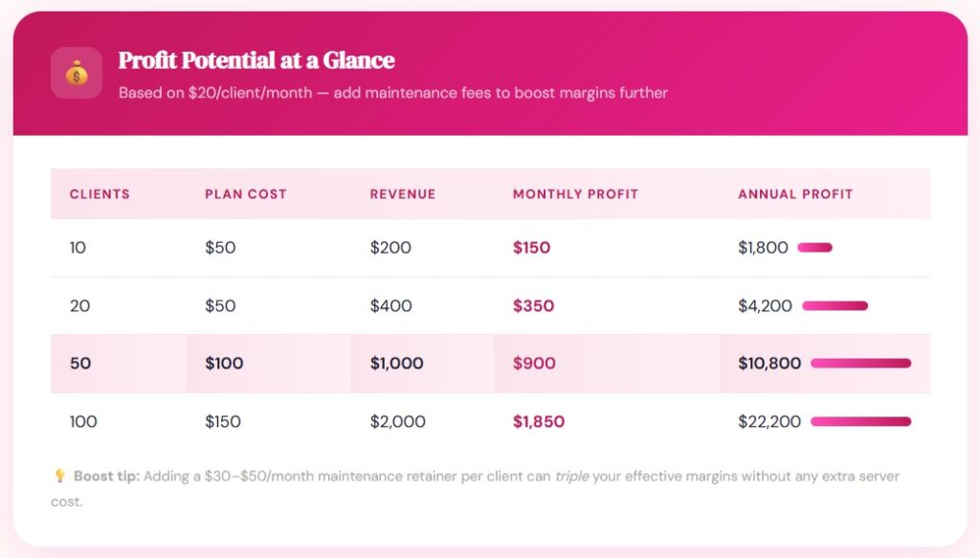Image resolution: width=980 pixels, height=558 pixels.
Task: Click the 100 clients row cell
Action: point(83,421)
